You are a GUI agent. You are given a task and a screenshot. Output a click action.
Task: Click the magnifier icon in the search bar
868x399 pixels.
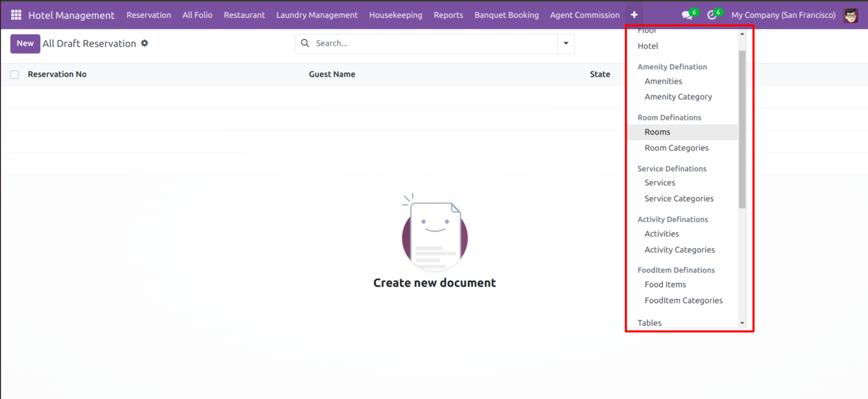(305, 43)
